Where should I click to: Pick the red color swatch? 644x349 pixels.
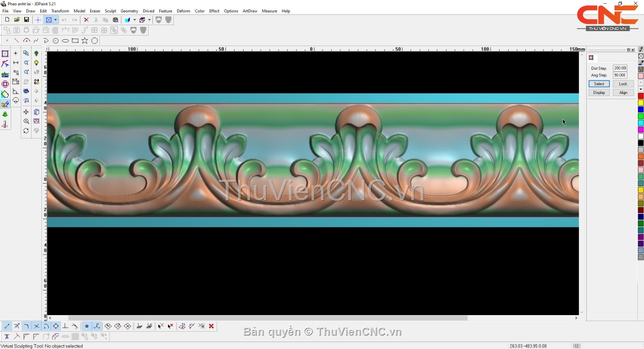(641, 96)
